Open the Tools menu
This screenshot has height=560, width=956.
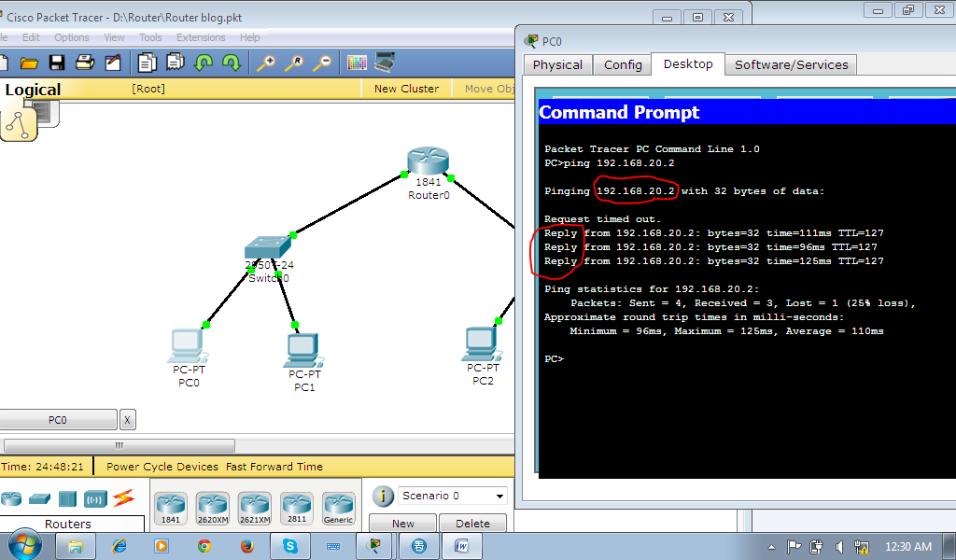point(150,37)
